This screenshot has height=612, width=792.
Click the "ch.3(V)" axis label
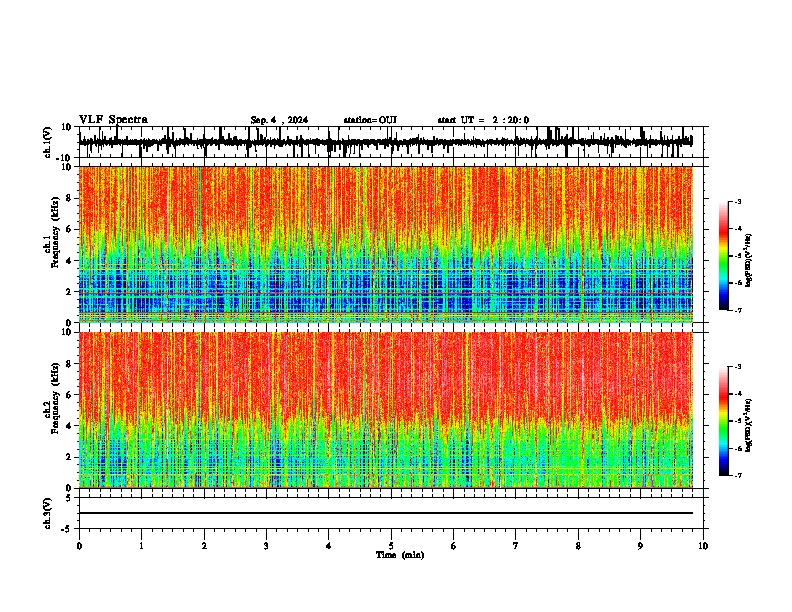[x=48, y=513]
